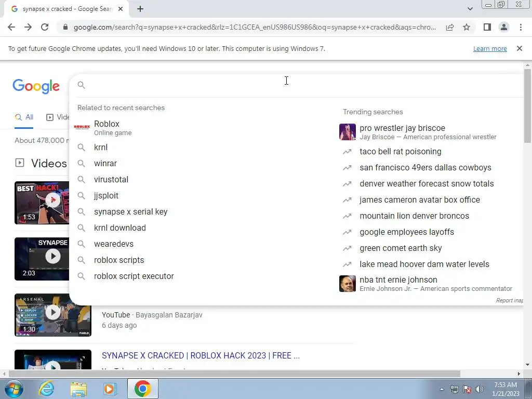Open the Action Center flag tray icon
The height and width of the screenshot is (399, 532).
pos(467,390)
